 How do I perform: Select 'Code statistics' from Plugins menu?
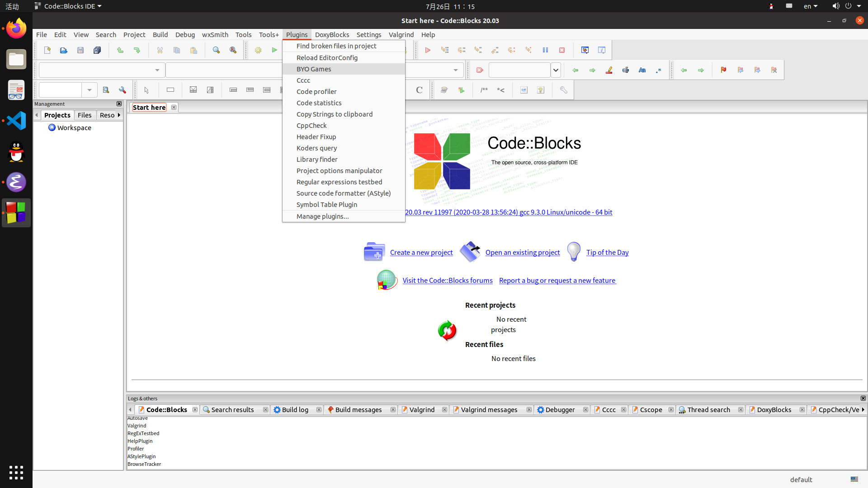319,103
